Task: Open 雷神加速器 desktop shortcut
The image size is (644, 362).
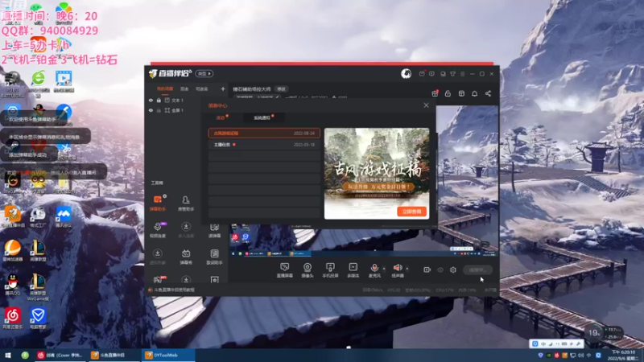Action: click(13, 250)
